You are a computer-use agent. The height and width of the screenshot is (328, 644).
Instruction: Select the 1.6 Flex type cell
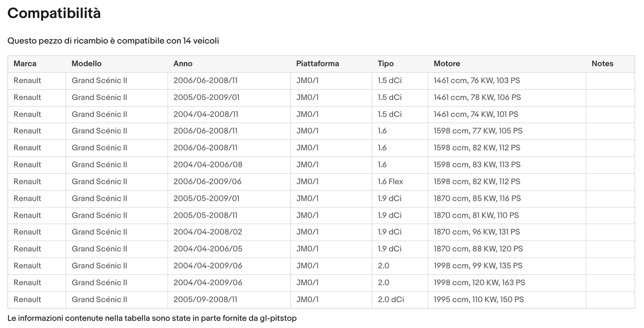[x=390, y=182]
